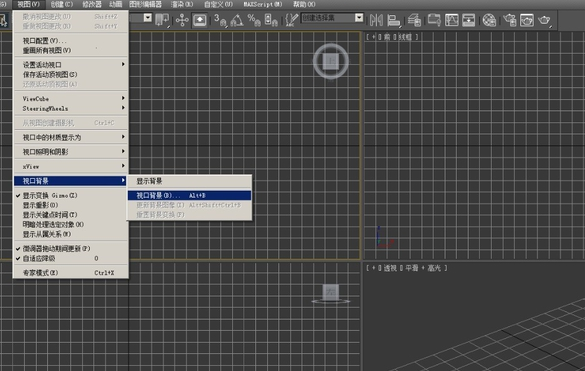Toggle the Percent Snap icon

pyautogui.click(x=254, y=20)
